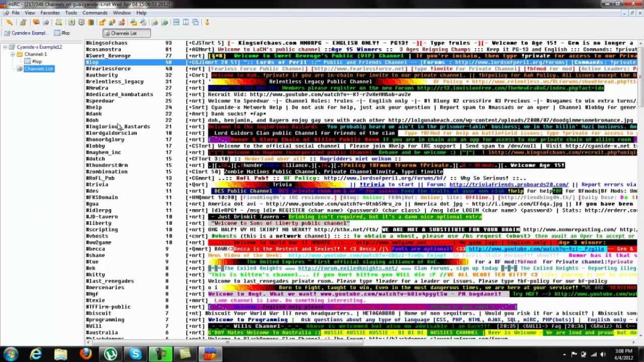Click the Connect lightning bolt toolbar icon

pyautogui.click(x=9, y=23)
